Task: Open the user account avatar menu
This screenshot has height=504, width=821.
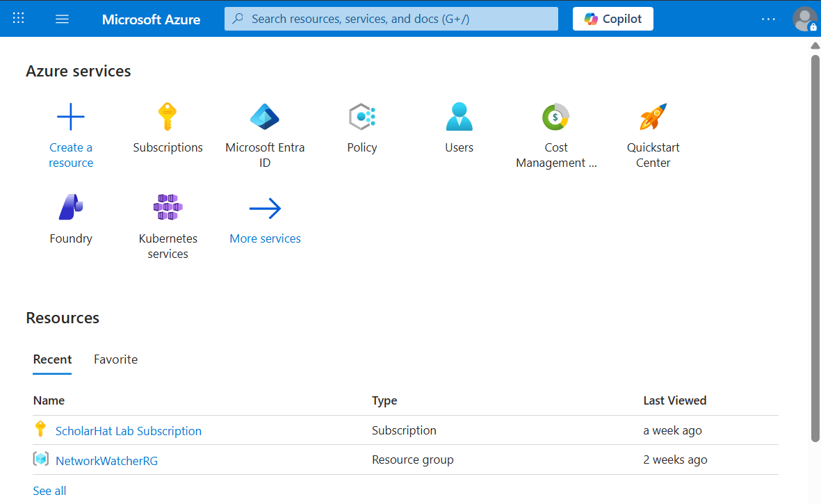Action: [804, 19]
